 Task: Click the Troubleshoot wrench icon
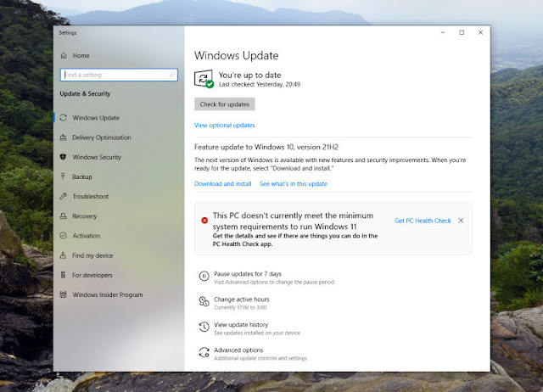click(x=63, y=196)
